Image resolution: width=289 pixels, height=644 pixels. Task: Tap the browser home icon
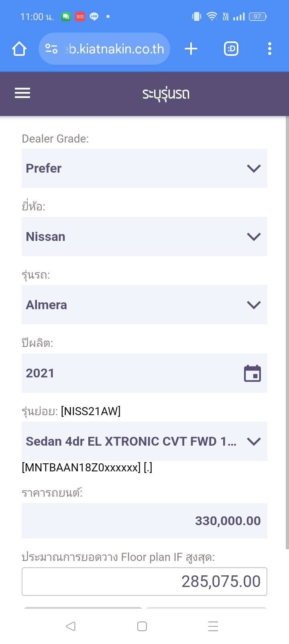click(19, 49)
